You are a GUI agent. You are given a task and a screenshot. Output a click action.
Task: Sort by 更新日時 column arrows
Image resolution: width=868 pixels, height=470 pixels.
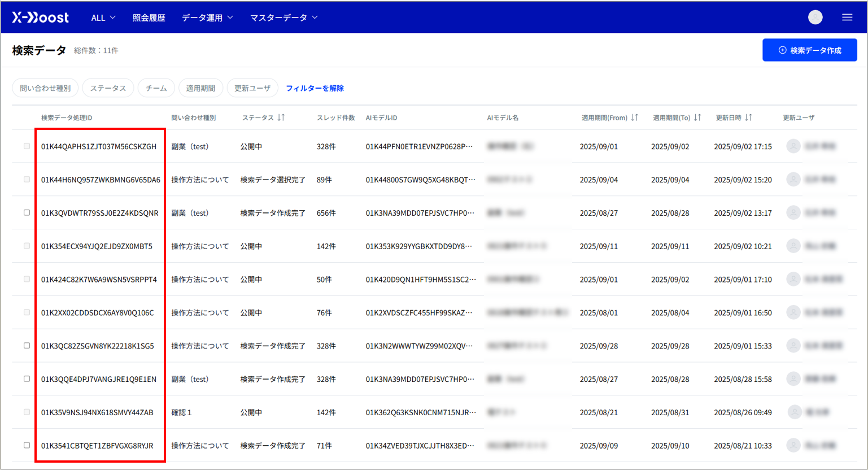[748, 117]
